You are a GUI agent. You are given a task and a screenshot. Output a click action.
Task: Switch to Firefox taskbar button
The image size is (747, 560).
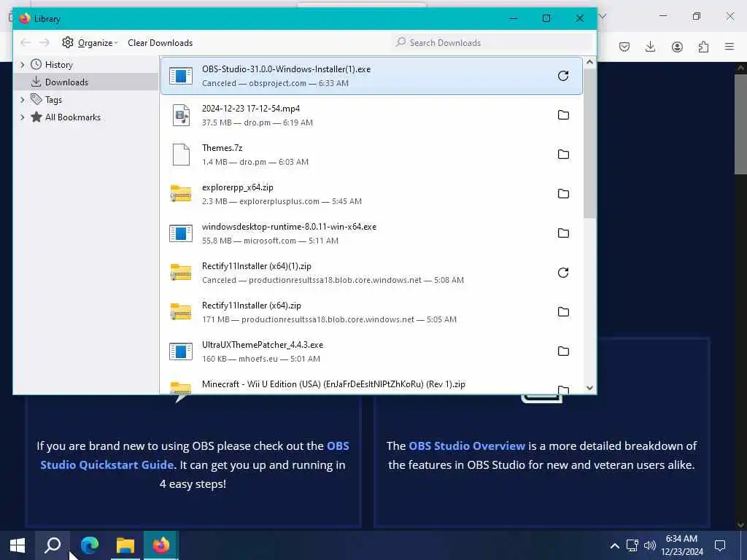coord(161,545)
